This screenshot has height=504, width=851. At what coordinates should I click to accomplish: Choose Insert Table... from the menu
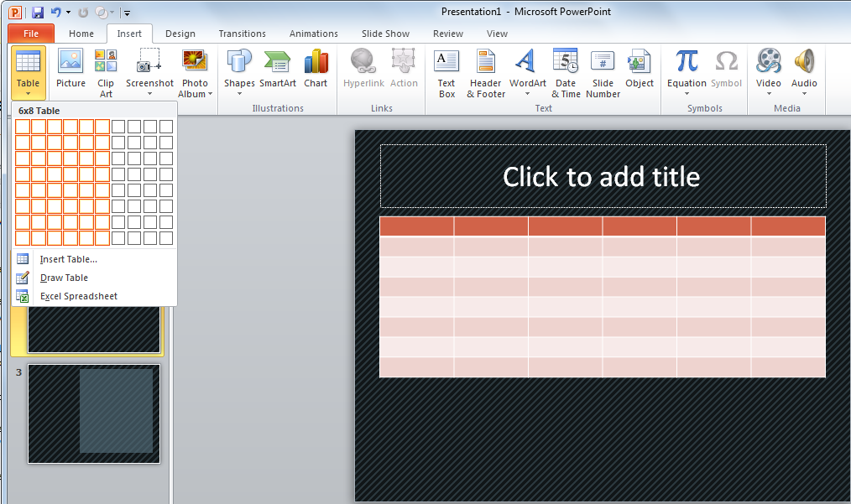click(68, 259)
